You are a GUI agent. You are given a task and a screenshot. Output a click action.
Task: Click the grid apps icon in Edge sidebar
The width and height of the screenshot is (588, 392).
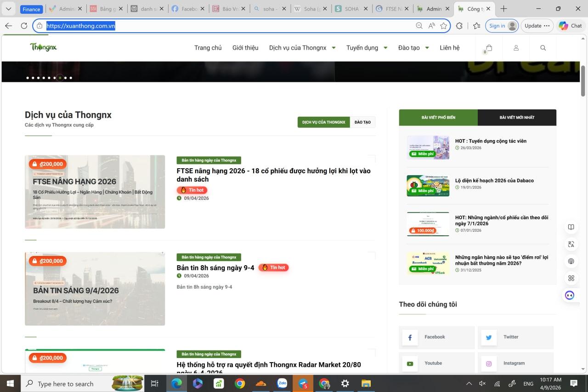pyautogui.click(x=571, y=278)
